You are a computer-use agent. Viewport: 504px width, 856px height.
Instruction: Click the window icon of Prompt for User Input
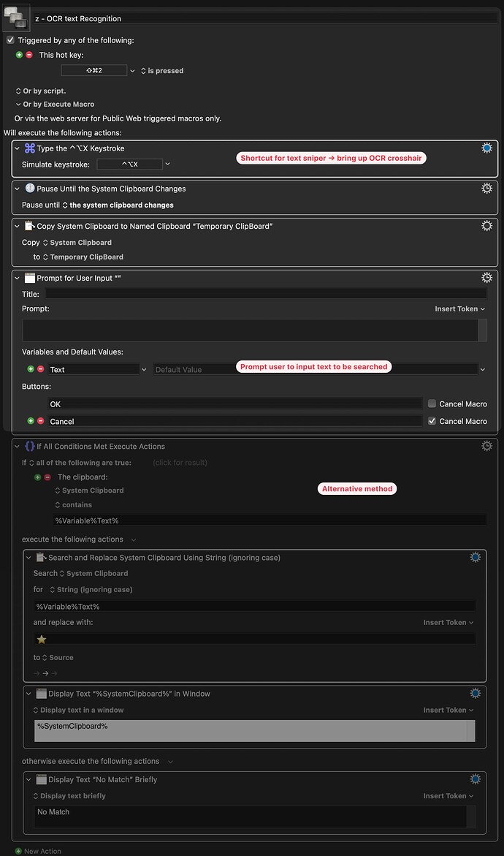tap(30, 278)
